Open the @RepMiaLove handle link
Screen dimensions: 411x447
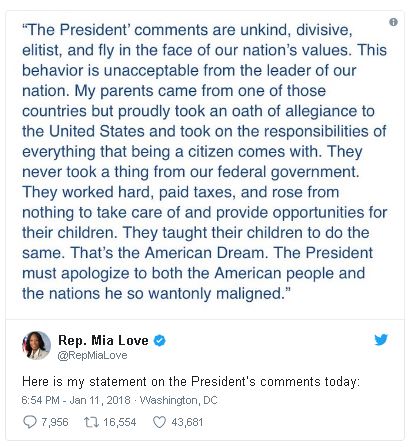tap(92, 355)
